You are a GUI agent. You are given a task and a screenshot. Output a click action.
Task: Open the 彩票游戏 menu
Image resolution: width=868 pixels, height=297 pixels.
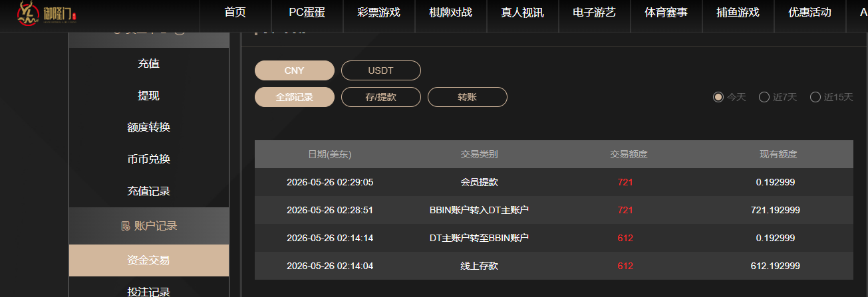point(378,13)
